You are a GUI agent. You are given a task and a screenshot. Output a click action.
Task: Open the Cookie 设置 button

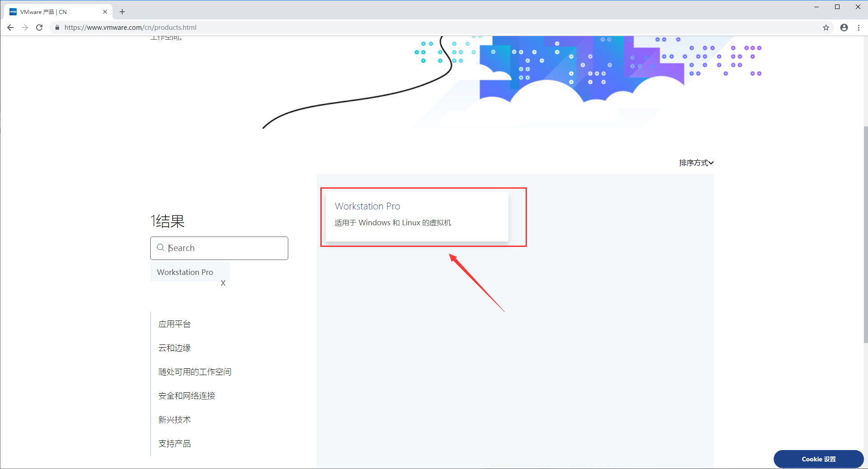[x=818, y=459]
